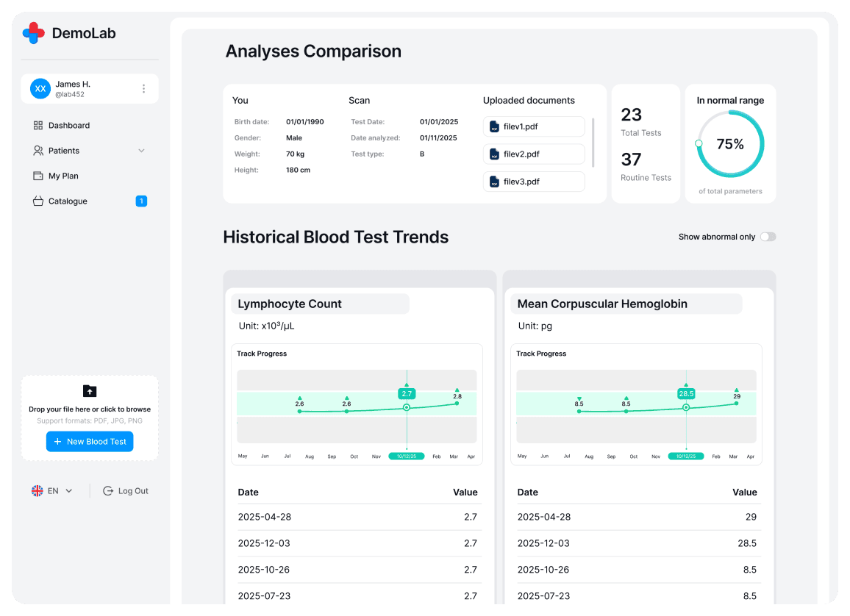This screenshot has height=616, width=850.
Task: Open the filev2.pdf document
Action: pos(534,154)
